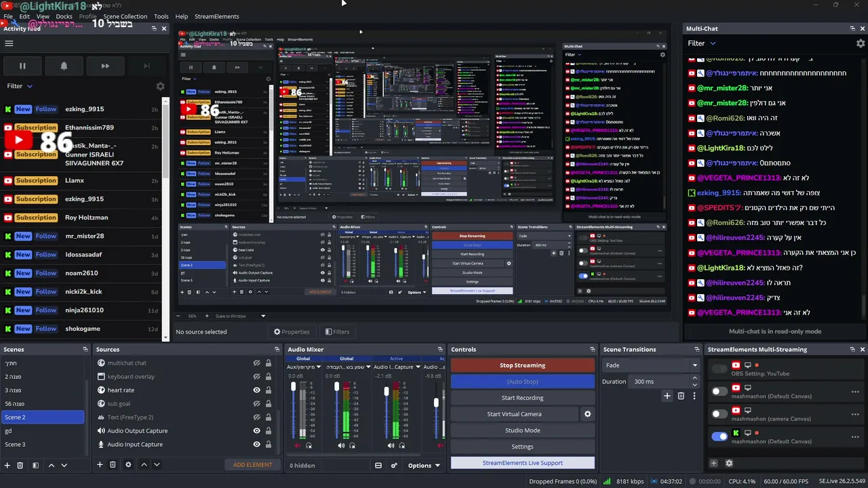Viewport: 868px width, 488px height.
Task: Open the Edit menu
Action: point(24,16)
